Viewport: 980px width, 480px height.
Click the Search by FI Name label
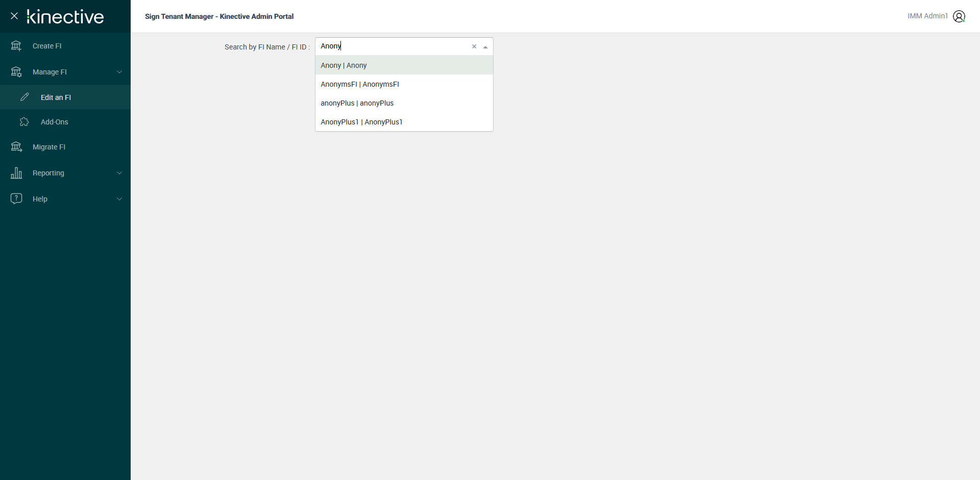pyautogui.click(x=267, y=47)
